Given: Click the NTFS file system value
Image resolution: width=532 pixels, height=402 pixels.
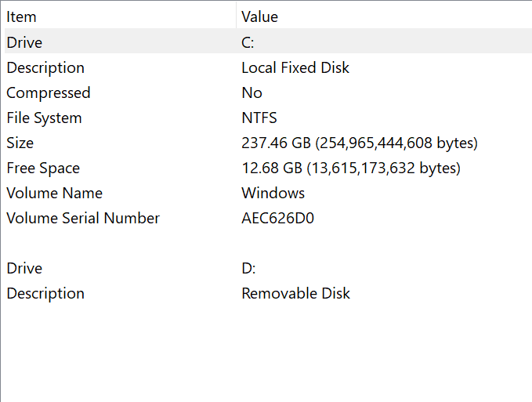Looking at the screenshot, I should pyautogui.click(x=259, y=118).
